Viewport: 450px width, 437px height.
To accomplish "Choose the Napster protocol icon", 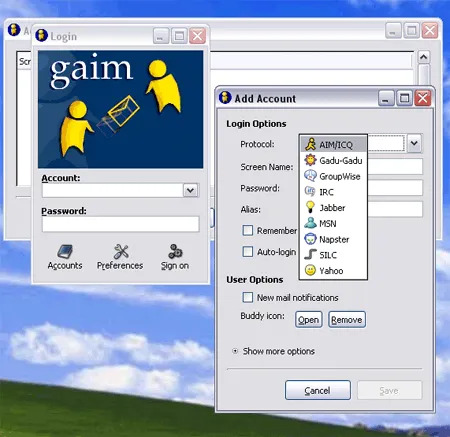I will tap(310, 239).
